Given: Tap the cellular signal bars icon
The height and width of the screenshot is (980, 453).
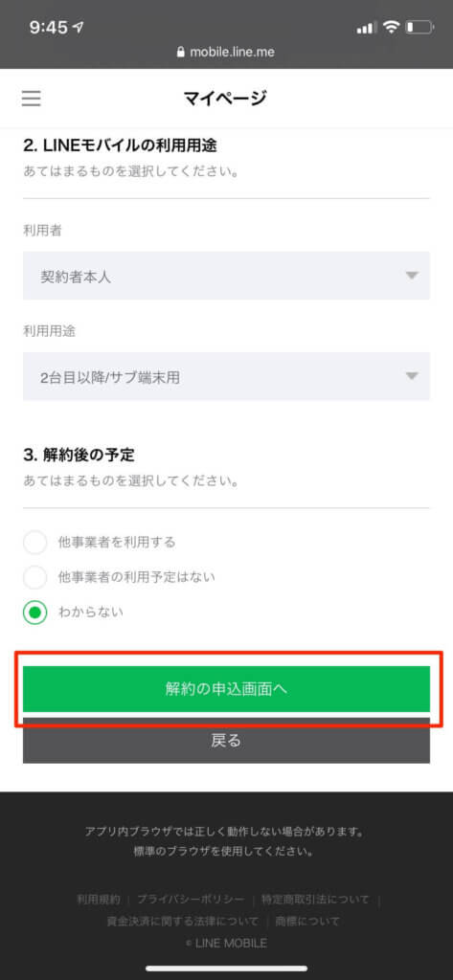Looking at the screenshot, I should (366, 28).
